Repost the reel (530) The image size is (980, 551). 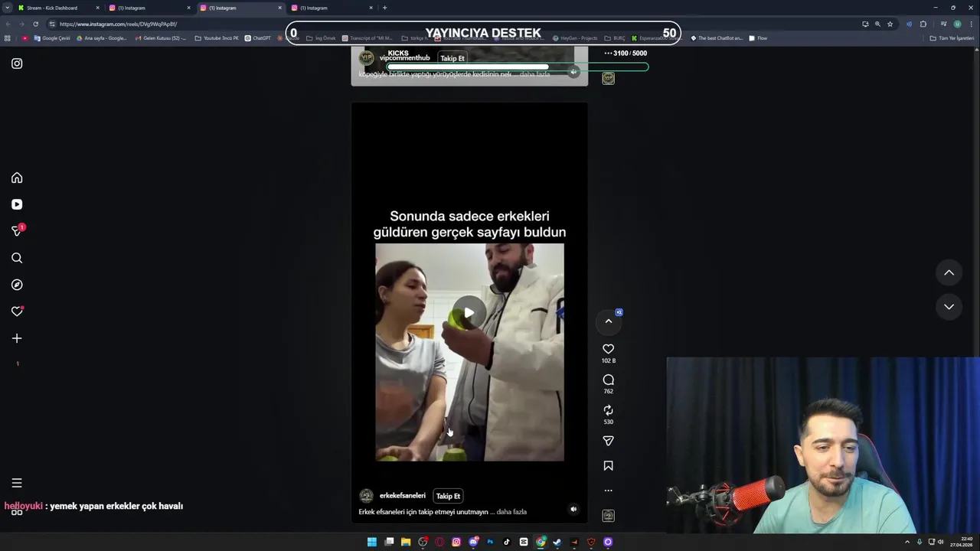point(609,410)
